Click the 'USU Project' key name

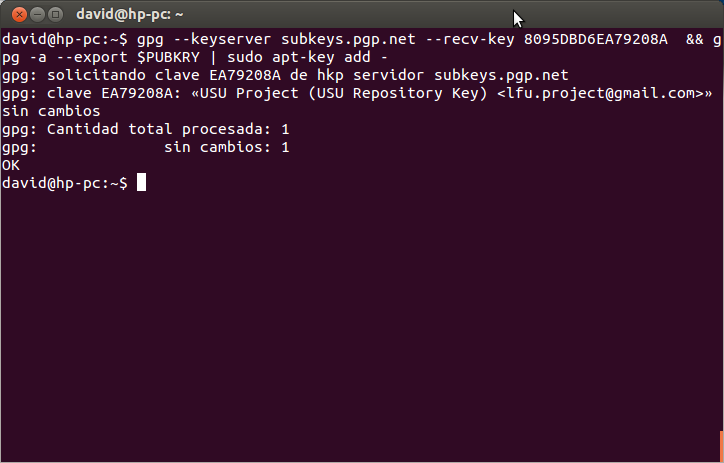point(248,94)
